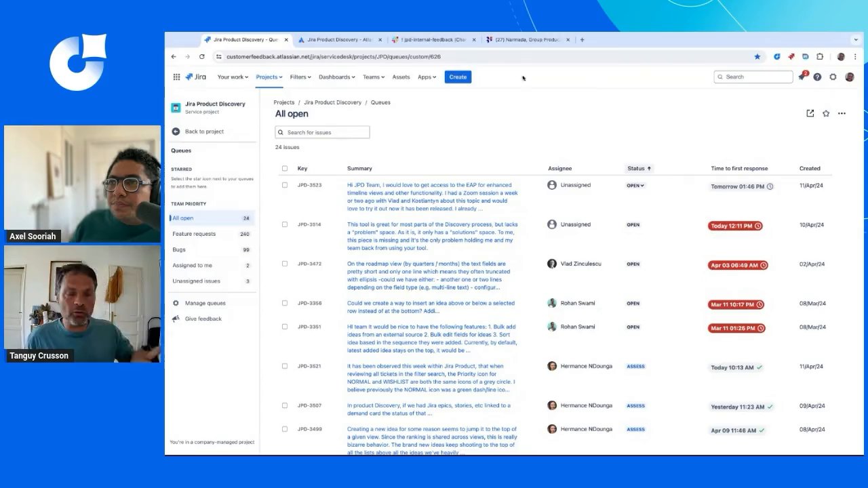Expand the Filters dropdown

click(300, 77)
